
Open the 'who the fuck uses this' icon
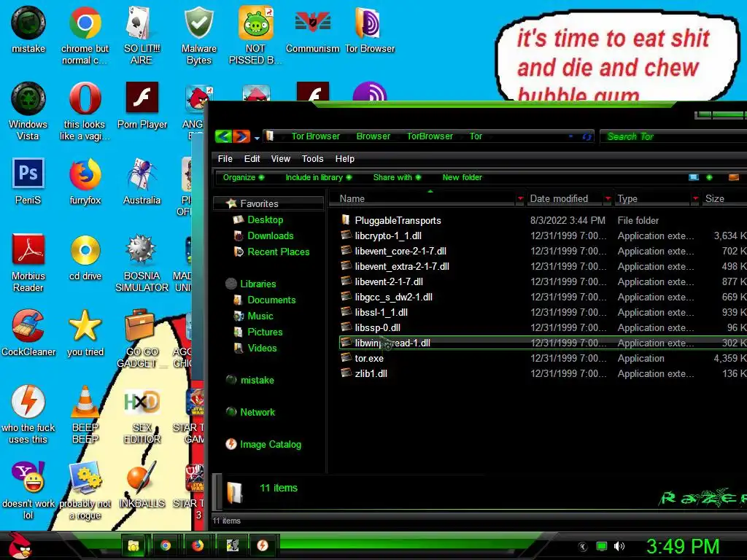pyautogui.click(x=28, y=415)
